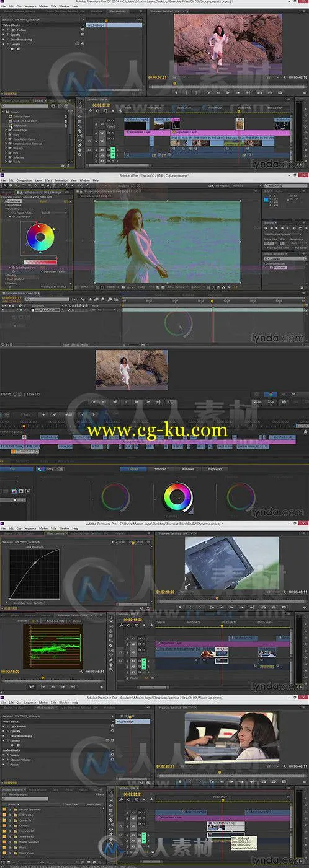Switch to Midtones tab above color wheels
This screenshot has height=868, width=309.
click(188, 469)
